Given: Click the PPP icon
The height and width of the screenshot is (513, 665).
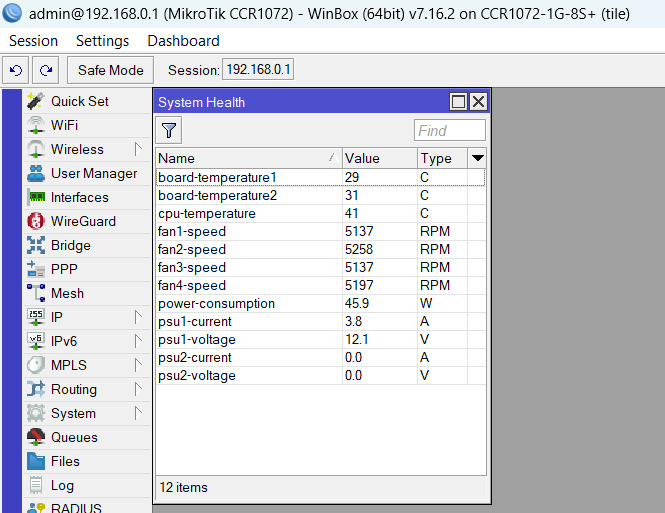Looking at the screenshot, I should pos(36,269).
